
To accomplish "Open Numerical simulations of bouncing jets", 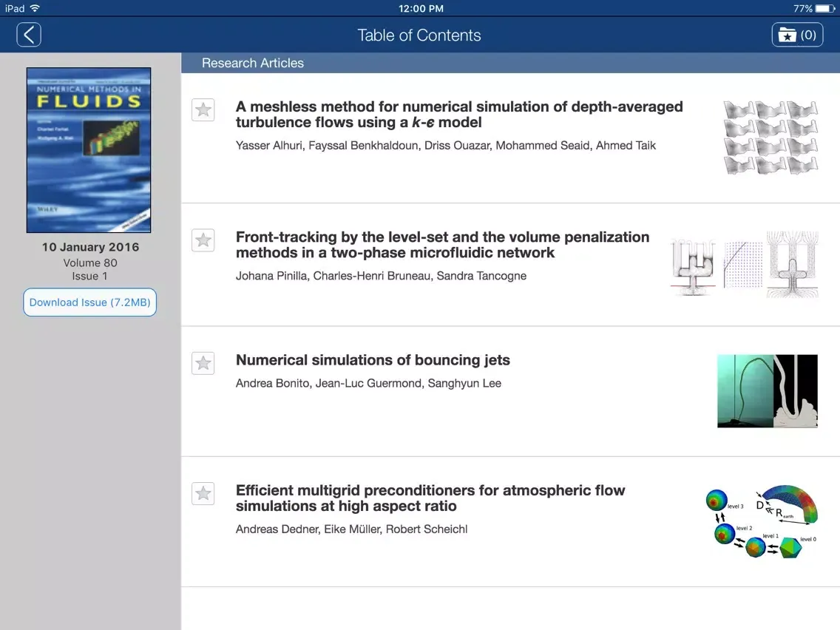I will click(x=373, y=360).
